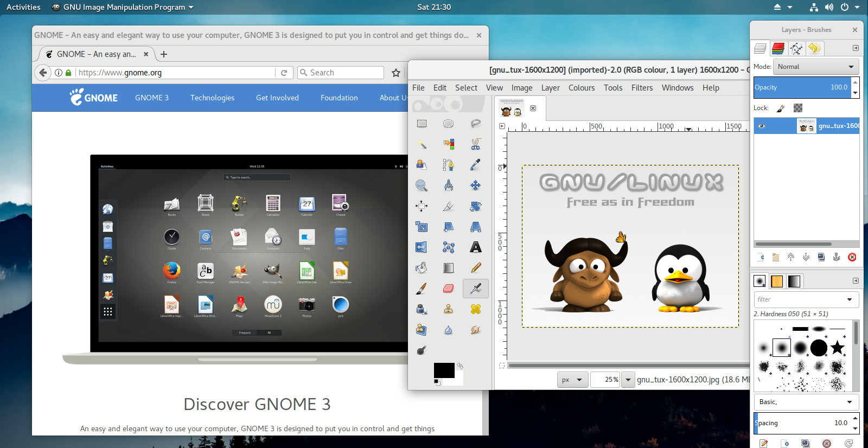Open the zoom percentage dropdown arrow
Screen dimensions: 868x448
[628, 380]
